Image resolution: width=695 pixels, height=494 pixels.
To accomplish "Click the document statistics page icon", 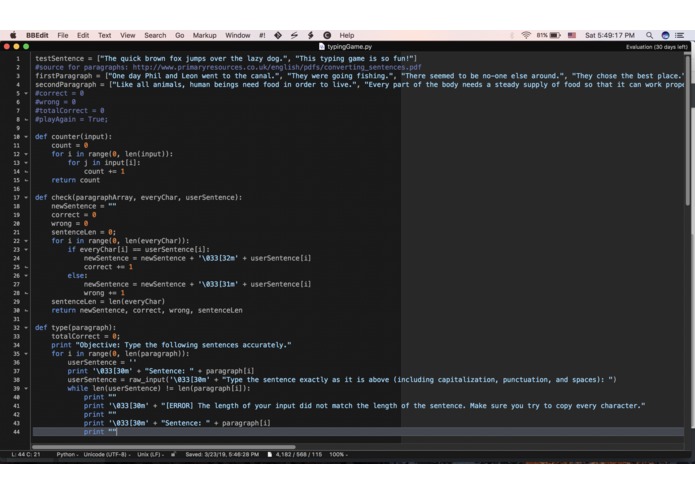I will click(x=269, y=454).
